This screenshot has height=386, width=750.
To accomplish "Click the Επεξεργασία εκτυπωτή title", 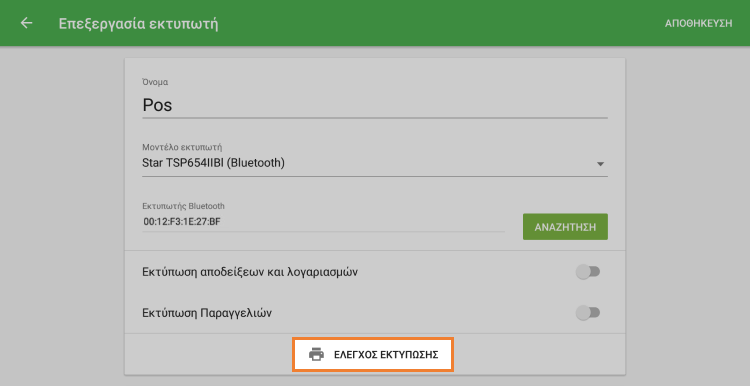I will pyautogui.click(x=138, y=24).
